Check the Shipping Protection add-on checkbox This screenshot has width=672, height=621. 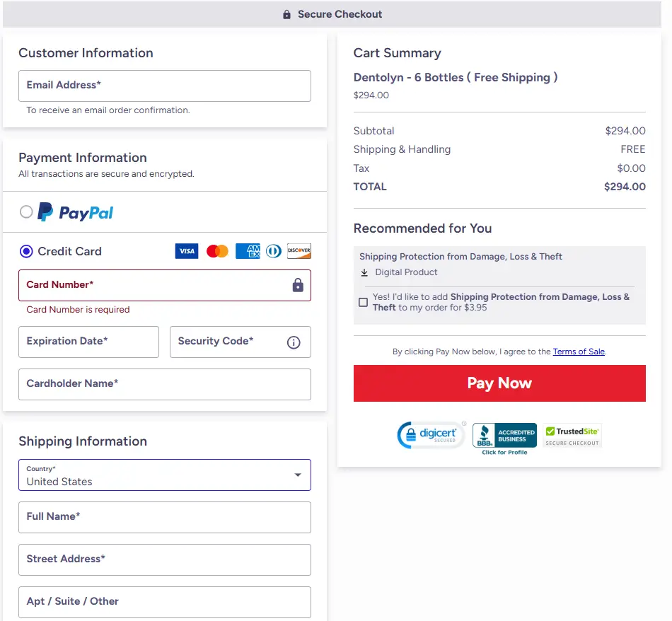[x=363, y=302]
